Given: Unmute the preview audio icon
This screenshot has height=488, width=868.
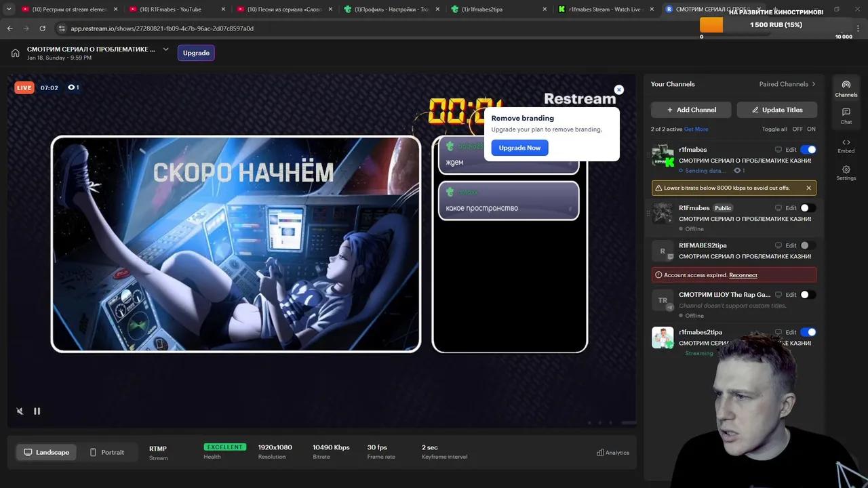Looking at the screenshot, I should click(20, 411).
